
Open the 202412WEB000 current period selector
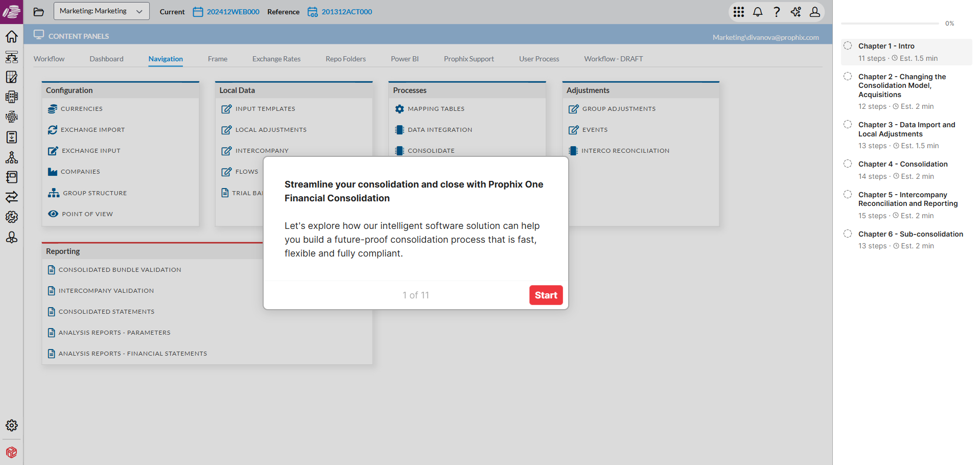click(x=232, y=12)
